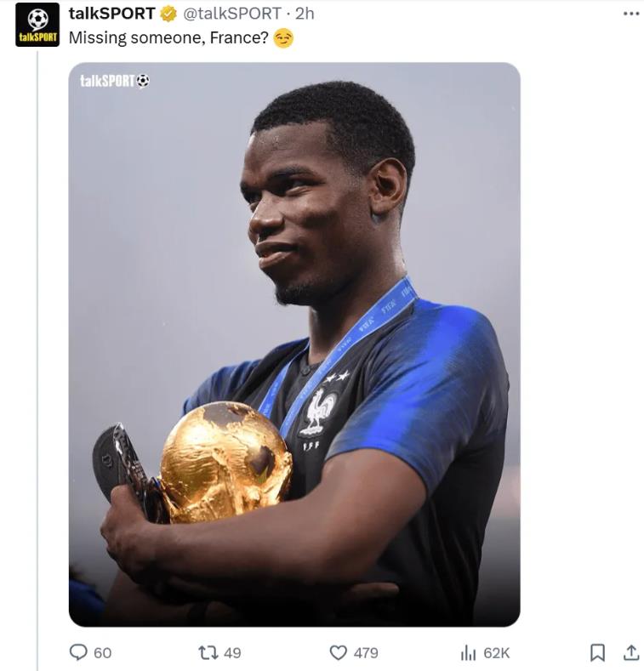This screenshot has width=644, height=671.
Task: Click the reply count 60
Action: tap(103, 653)
